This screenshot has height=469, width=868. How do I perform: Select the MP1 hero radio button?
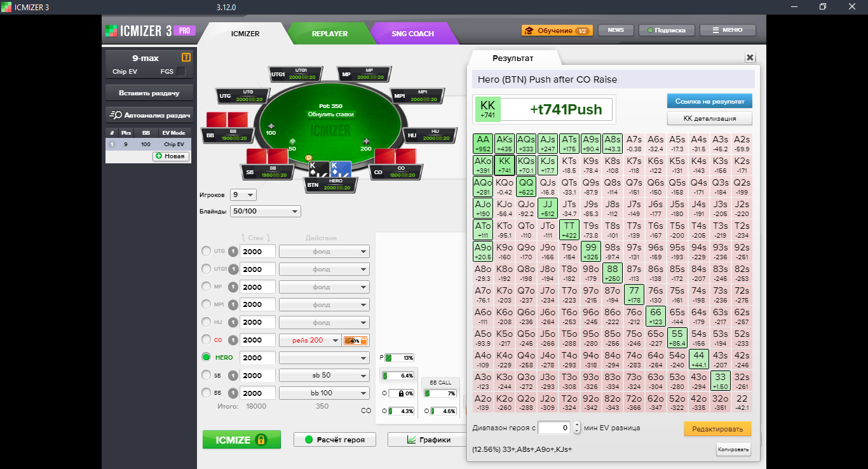pos(207,304)
